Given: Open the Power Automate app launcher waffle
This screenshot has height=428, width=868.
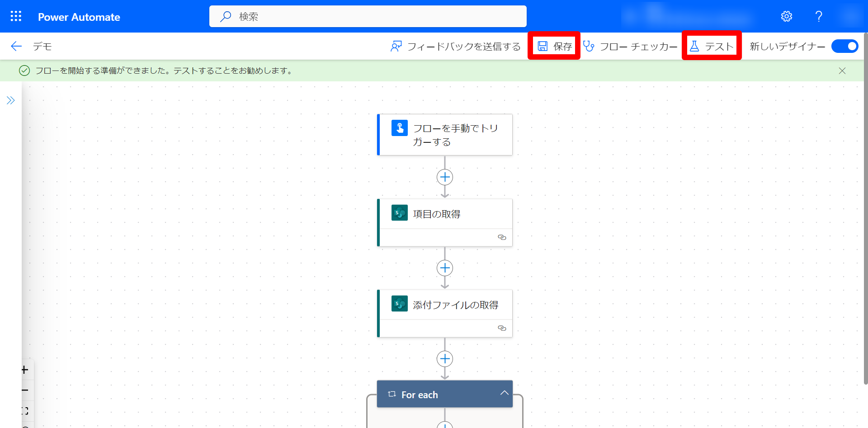Looking at the screenshot, I should 16,16.
